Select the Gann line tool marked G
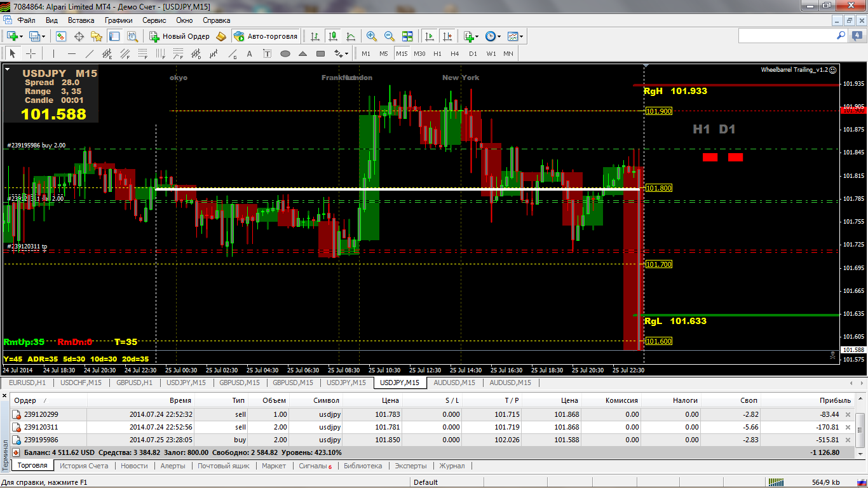 point(232,53)
